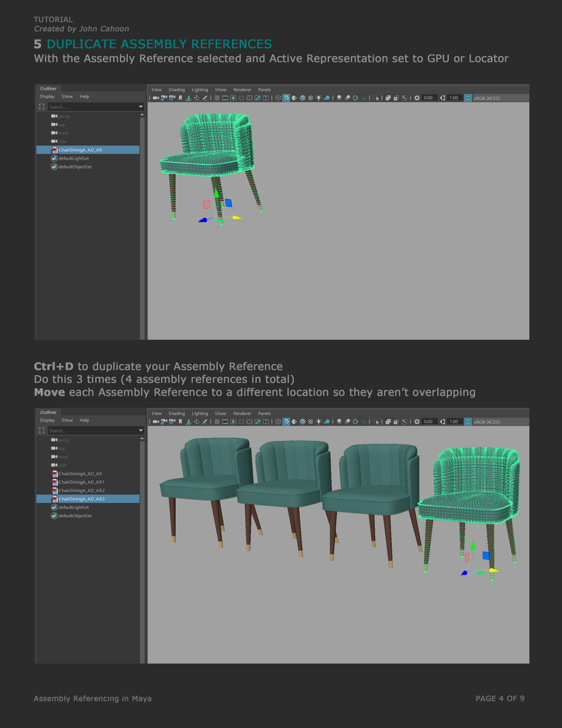The image size is (562, 728).
Task: Toggle color management ON button in upper viewport
Action: coord(468,98)
